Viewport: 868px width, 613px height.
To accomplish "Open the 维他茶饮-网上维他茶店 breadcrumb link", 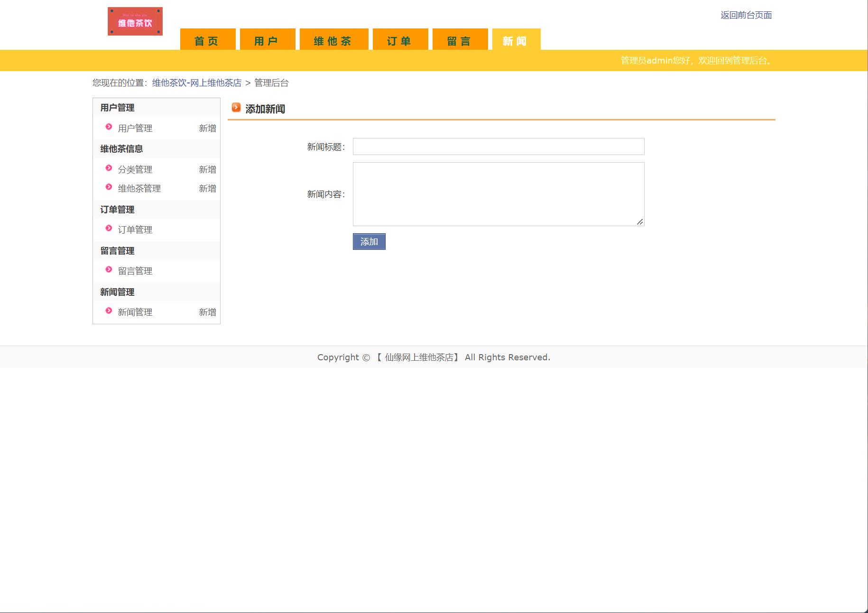I will pos(195,83).
